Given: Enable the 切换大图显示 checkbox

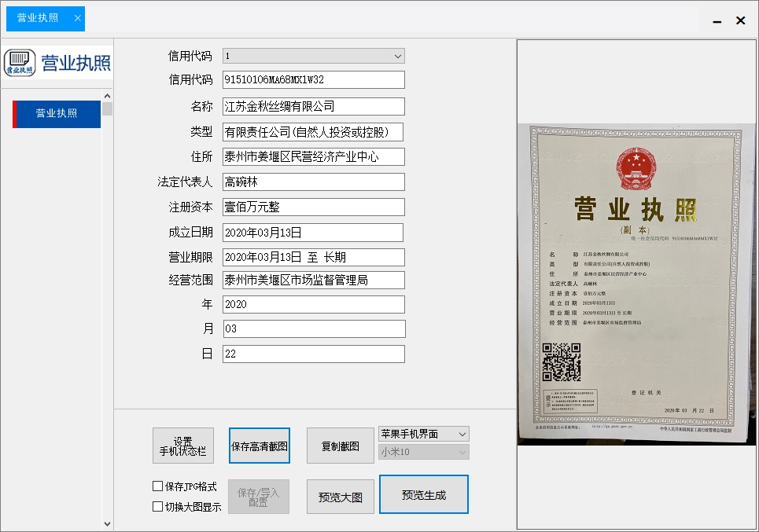Looking at the screenshot, I should click(x=157, y=507).
